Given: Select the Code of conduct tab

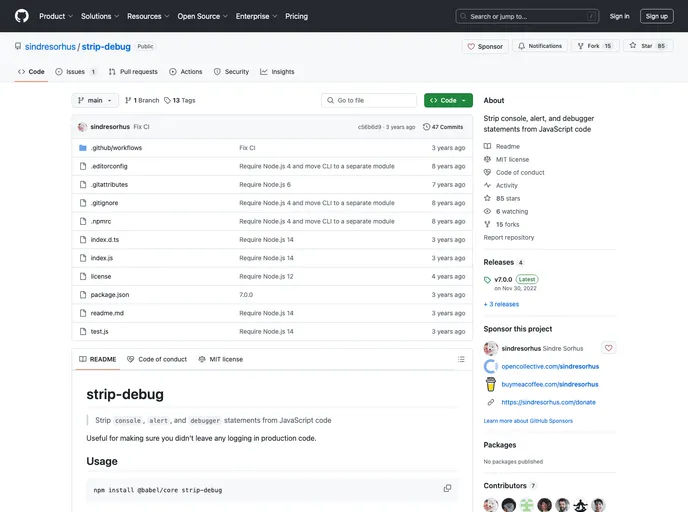Looking at the screenshot, I should [157, 359].
